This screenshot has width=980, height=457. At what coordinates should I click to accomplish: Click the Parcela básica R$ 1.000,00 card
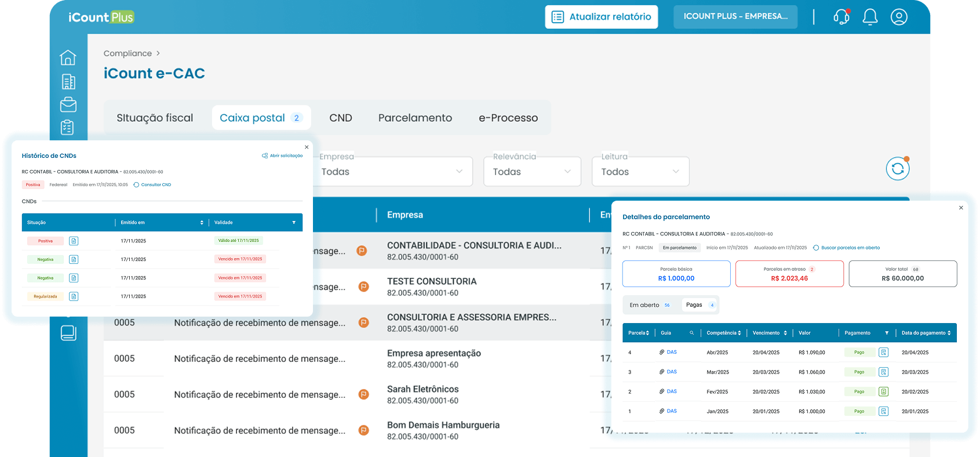click(x=676, y=274)
